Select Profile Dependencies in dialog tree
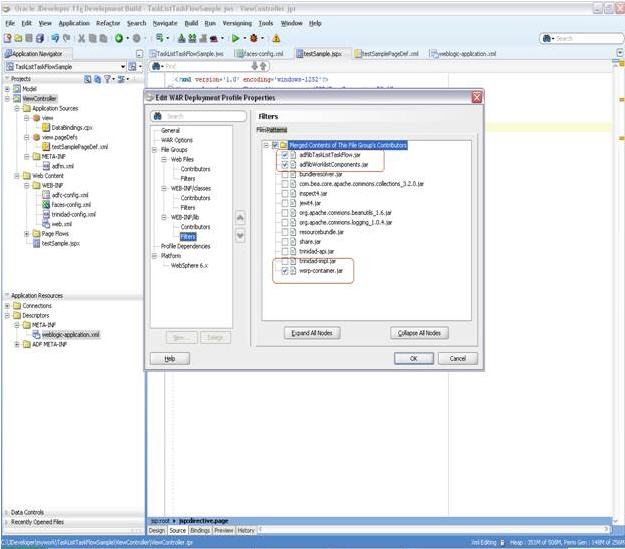 click(185, 246)
